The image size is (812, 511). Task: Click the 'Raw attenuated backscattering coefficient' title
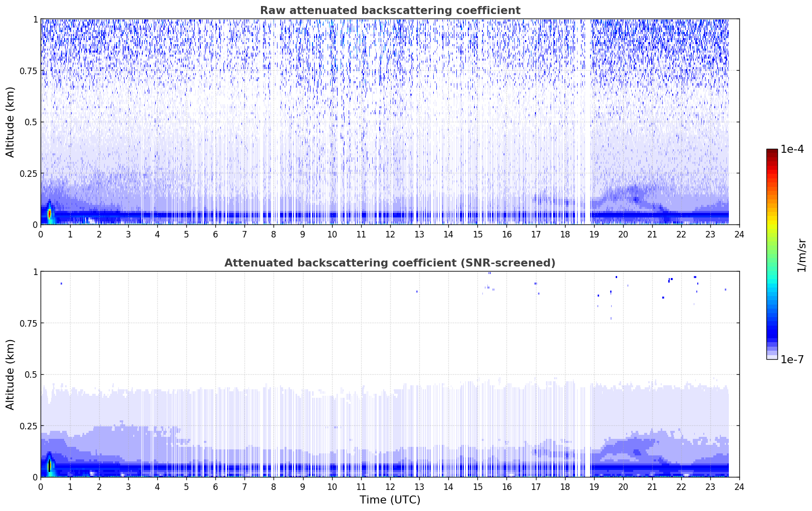390,11
